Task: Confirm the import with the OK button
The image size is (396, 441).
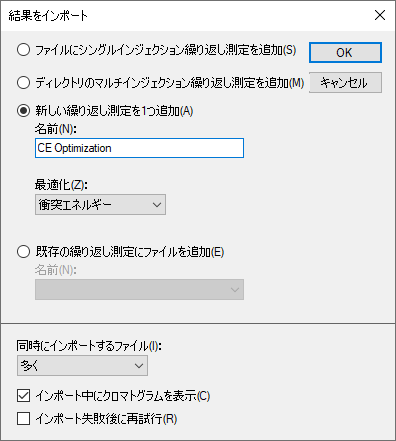Action: [345, 52]
